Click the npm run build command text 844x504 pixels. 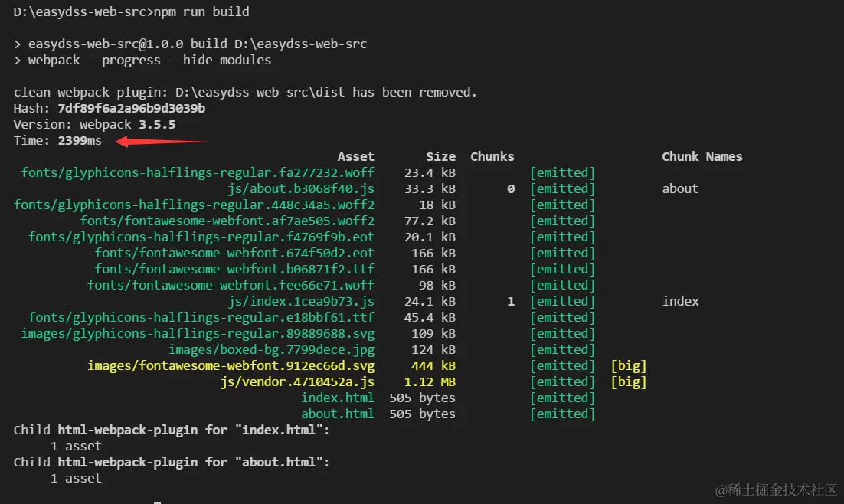tap(201, 11)
